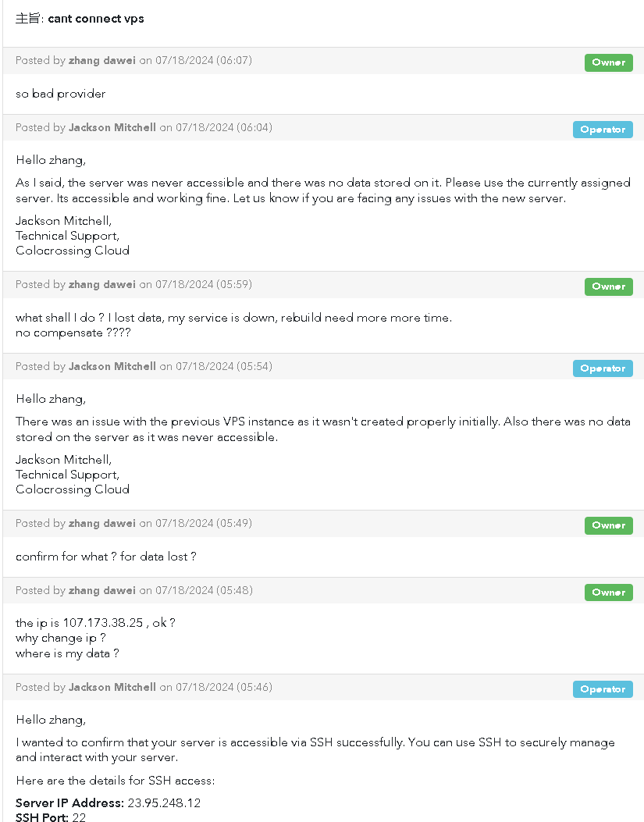This screenshot has width=644, height=822.
Task: Click 'confirm for what ? for data lost ?' text
Action: pyautogui.click(x=106, y=557)
